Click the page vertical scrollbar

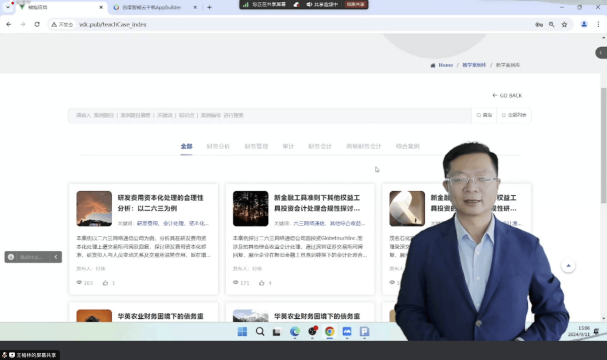click(604, 145)
